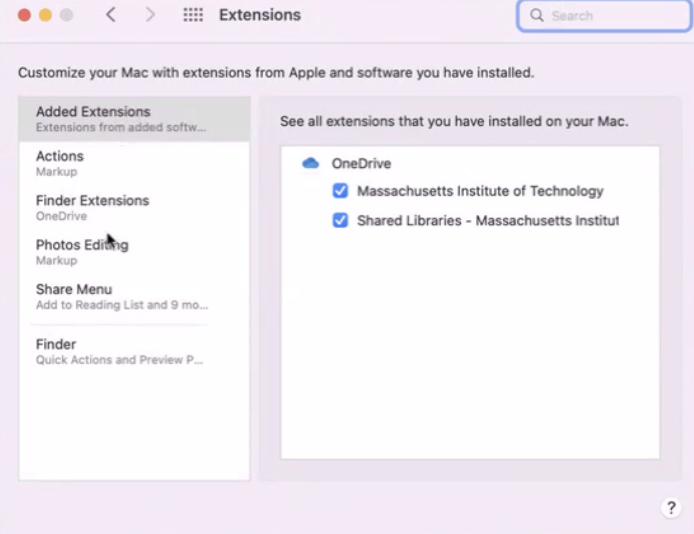Select Added Extensions in the sidebar
Image resolution: width=694 pixels, height=534 pixels.
tap(134, 119)
